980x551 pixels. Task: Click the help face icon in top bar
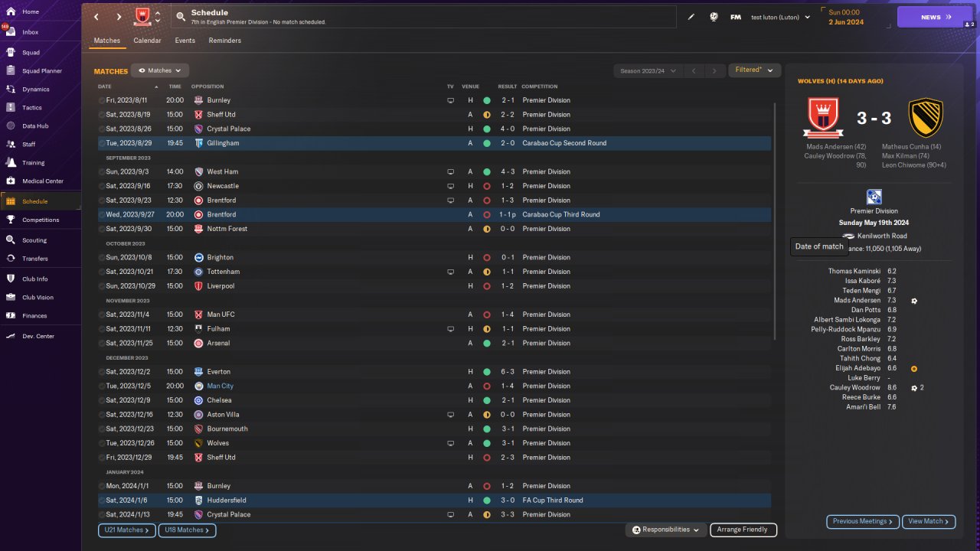tap(714, 17)
